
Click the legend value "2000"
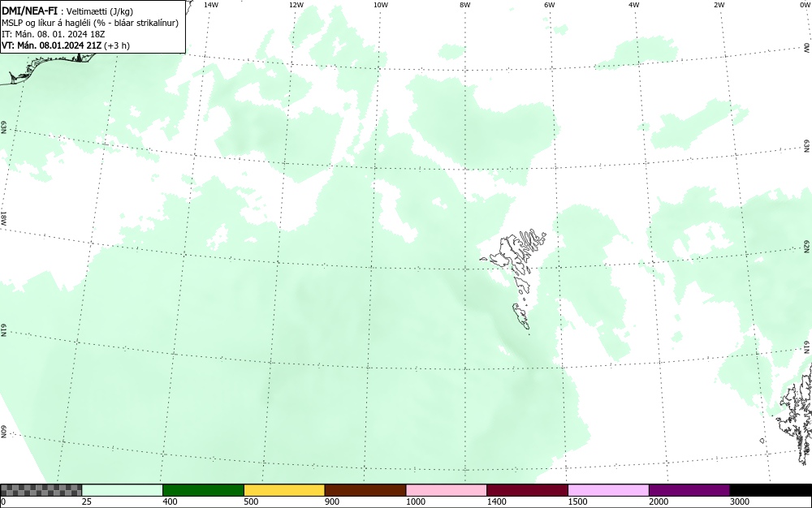point(659,502)
